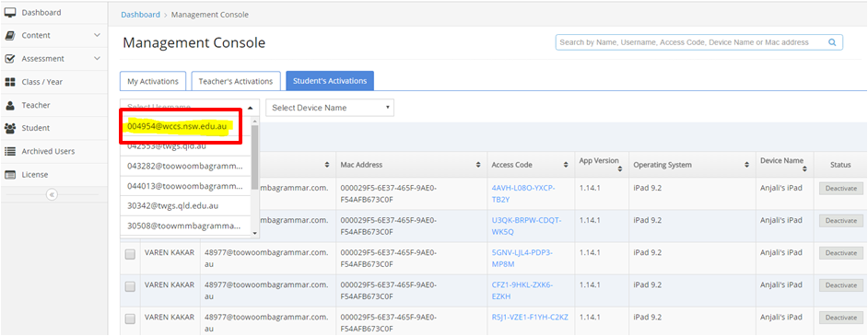Screen dimensions: 868x336
Task: Click the Management Console page heading
Action: 194,42
